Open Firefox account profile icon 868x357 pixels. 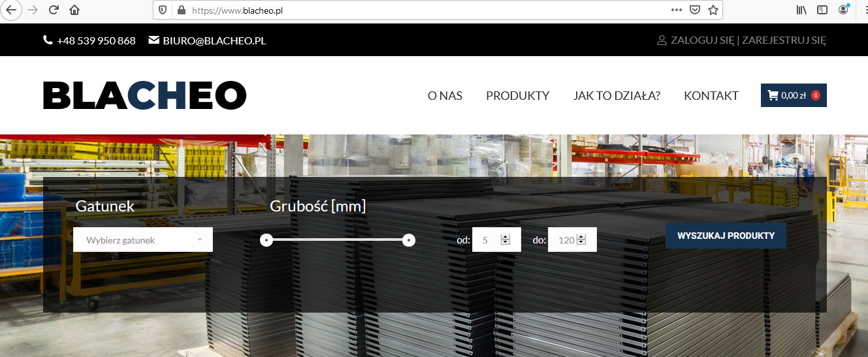pyautogui.click(x=844, y=10)
